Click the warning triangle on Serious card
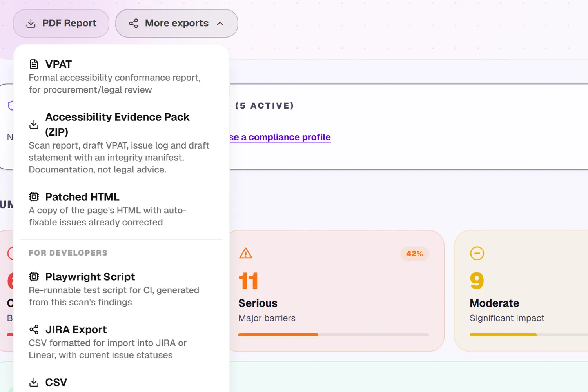 (x=246, y=253)
